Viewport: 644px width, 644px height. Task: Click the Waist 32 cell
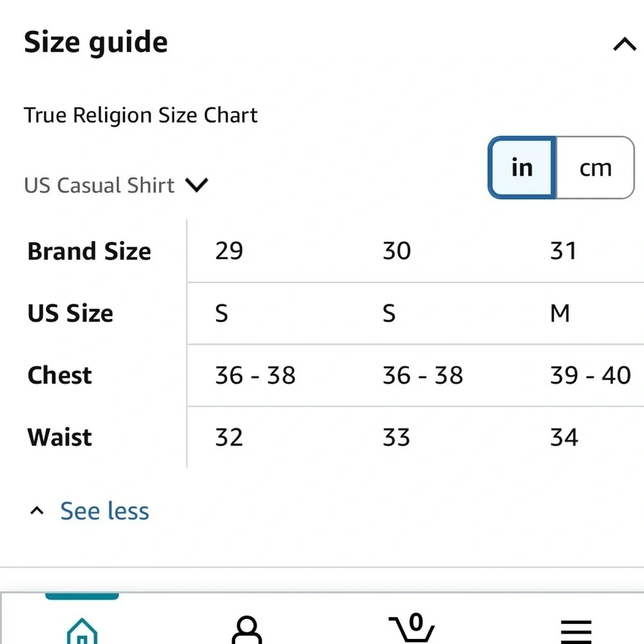tap(229, 437)
